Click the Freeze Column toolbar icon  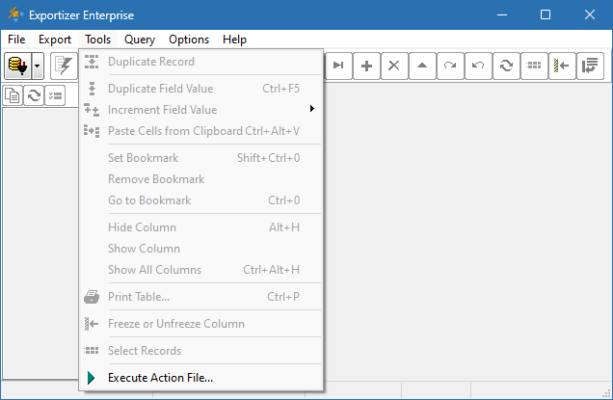[562, 66]
